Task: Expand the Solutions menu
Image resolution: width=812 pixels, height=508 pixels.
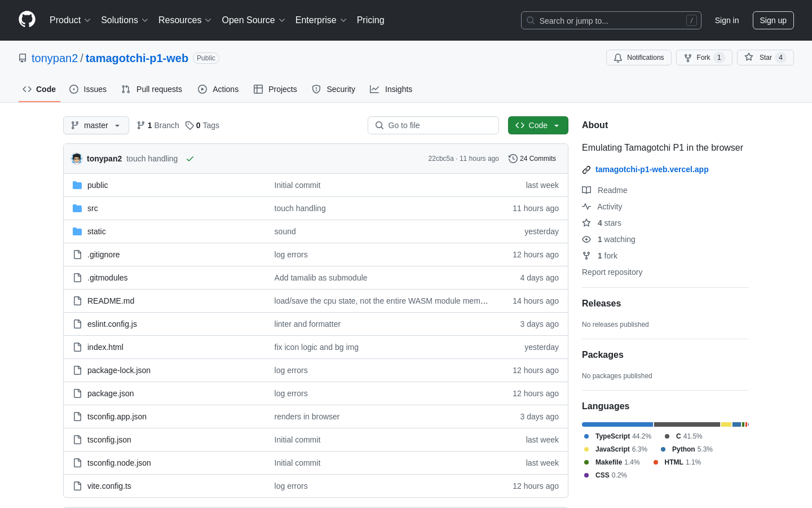Action: coord(125,20)
